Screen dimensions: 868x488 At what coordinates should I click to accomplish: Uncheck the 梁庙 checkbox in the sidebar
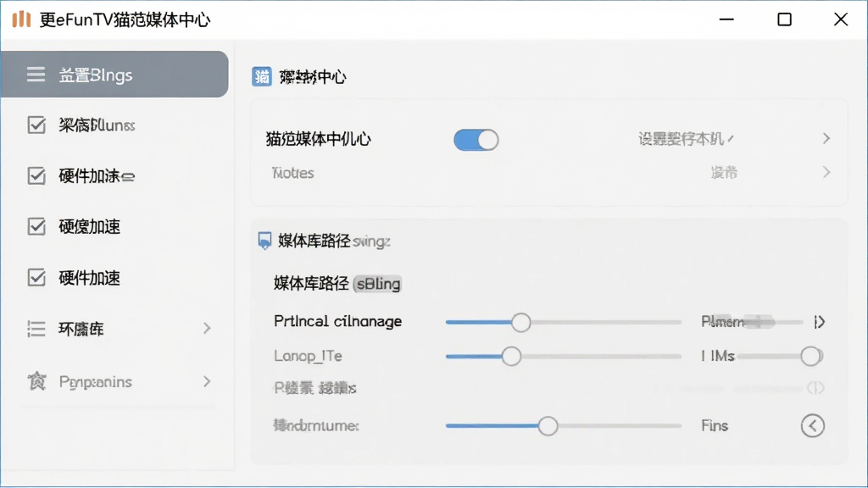click(36, 125)
